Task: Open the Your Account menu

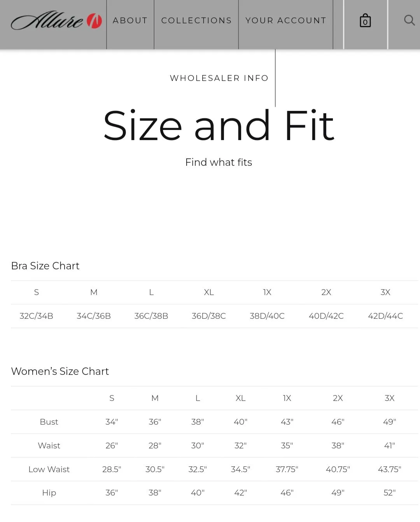Action: pos(286,21)
